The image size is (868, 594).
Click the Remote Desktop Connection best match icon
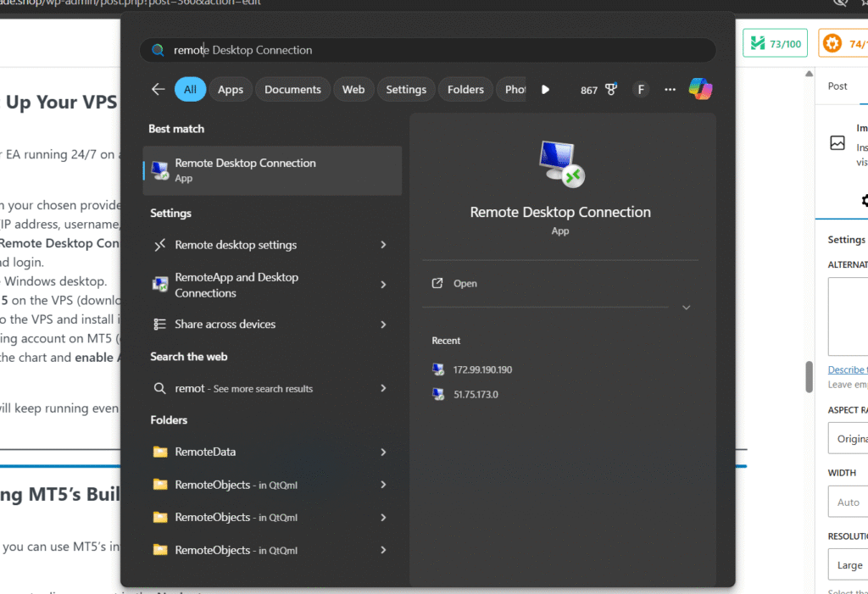coord(160,170)
